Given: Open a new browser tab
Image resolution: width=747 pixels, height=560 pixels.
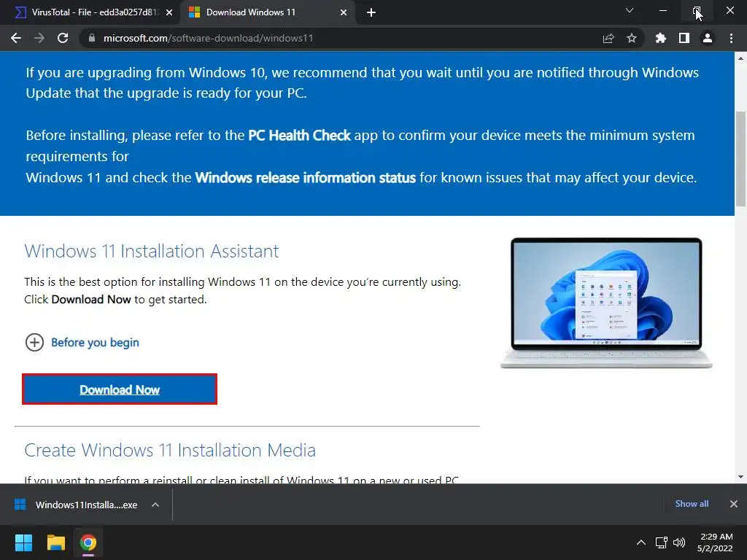Looking at the screenshot, I should [x=371, y=13].
